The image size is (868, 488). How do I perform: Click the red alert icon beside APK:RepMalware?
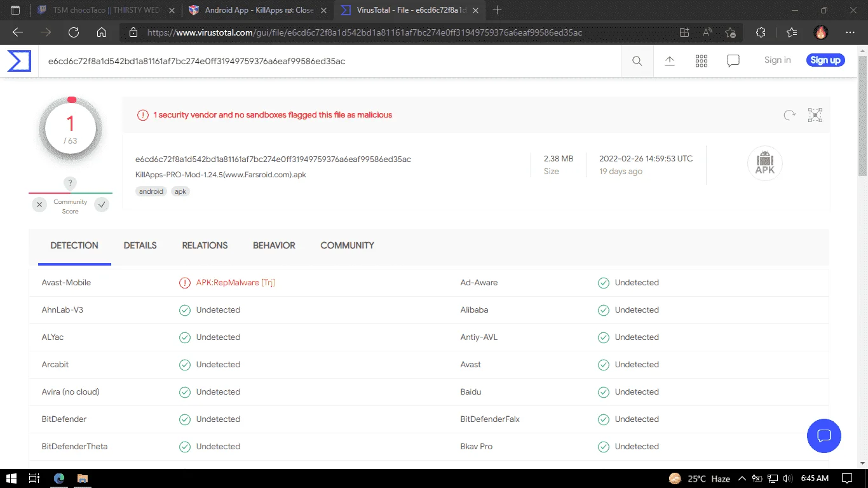point(185,283)
